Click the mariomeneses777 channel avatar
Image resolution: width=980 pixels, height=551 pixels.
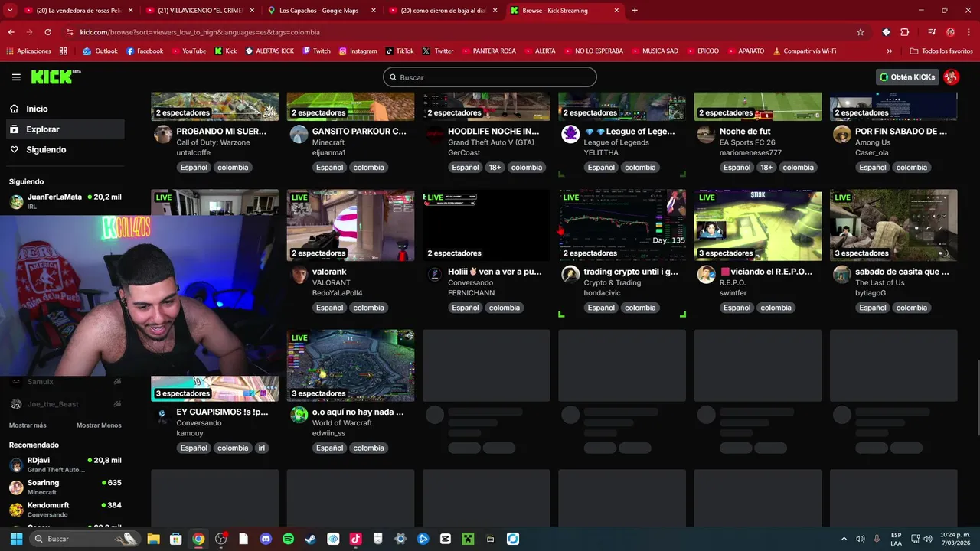(706, 135)
